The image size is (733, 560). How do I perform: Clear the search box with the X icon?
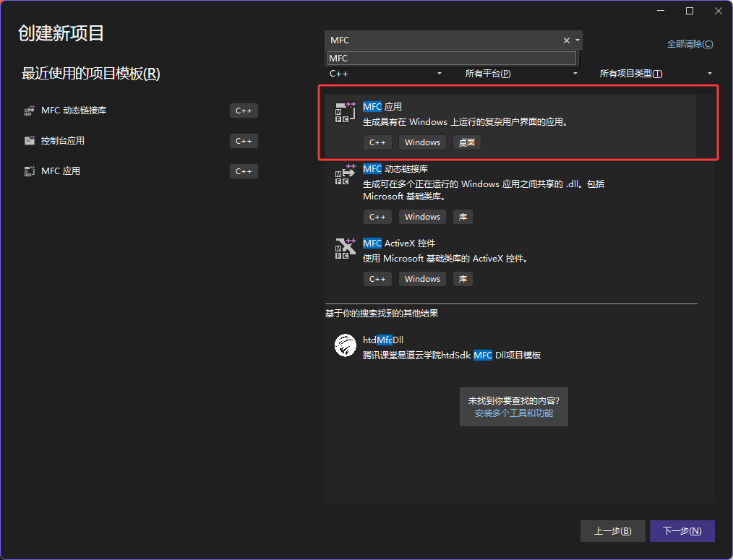[x=566, y=40]
